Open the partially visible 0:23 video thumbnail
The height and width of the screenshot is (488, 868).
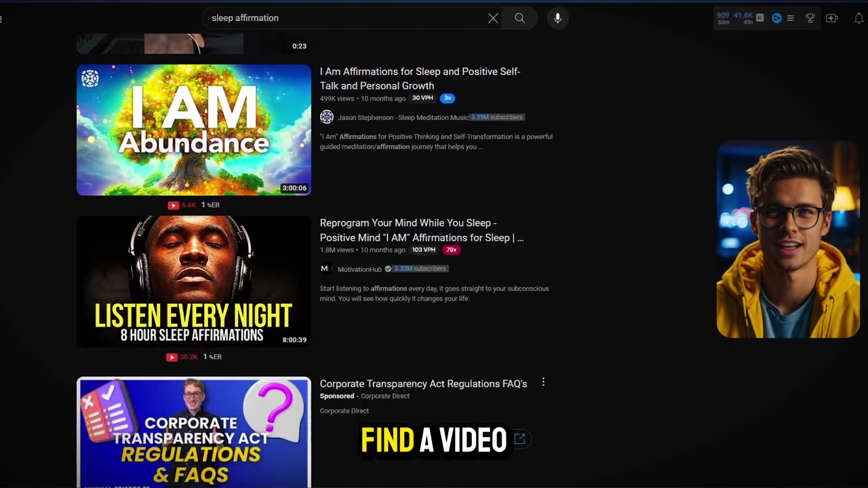click(194, 43)
